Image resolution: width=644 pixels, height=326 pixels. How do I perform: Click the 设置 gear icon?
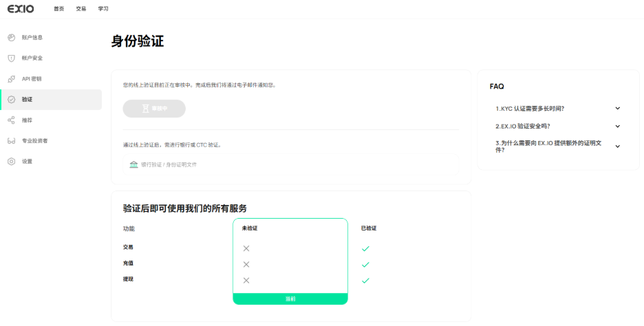[11, 162]
